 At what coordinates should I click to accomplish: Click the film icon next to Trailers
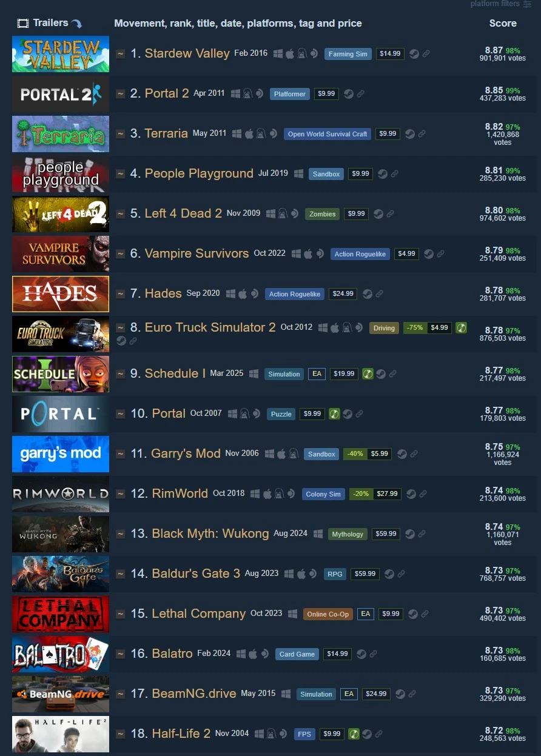click(23, 23)
